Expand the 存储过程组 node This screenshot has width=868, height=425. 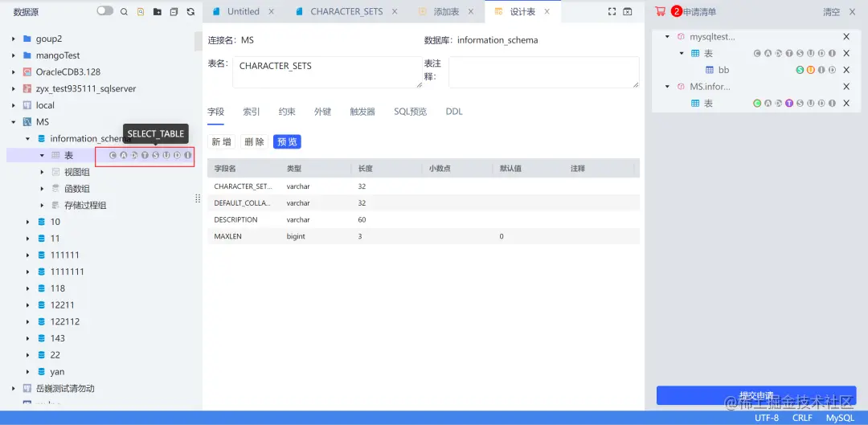42,206
